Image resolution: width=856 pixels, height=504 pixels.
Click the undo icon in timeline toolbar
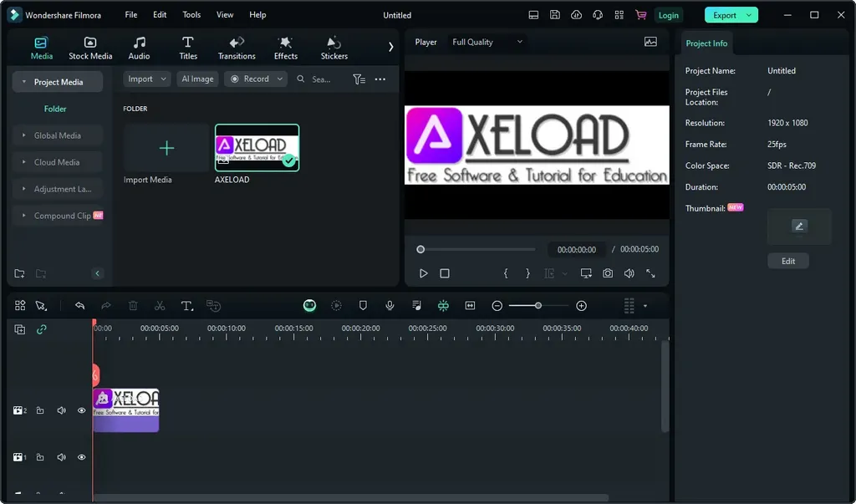click(x=79, y=306)
